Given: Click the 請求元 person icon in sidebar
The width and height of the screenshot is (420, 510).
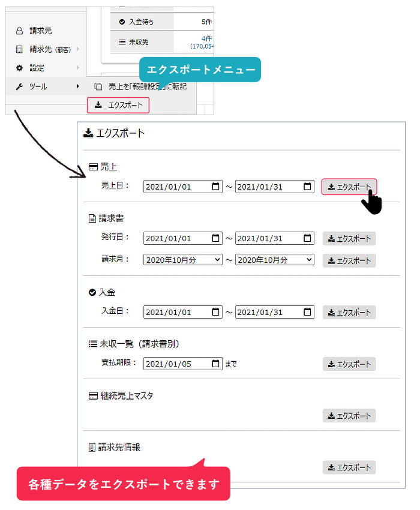Looking at the screenshot, I should point(19,31).
